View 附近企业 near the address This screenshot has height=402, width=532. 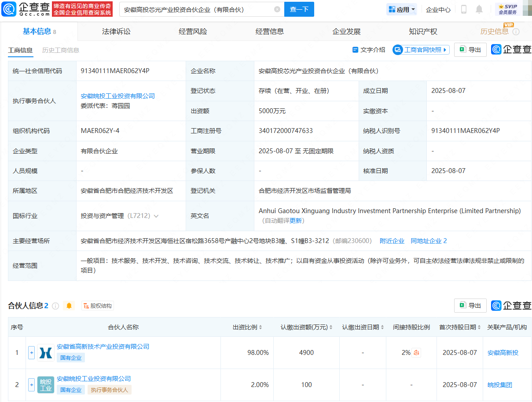click(392, 241)
